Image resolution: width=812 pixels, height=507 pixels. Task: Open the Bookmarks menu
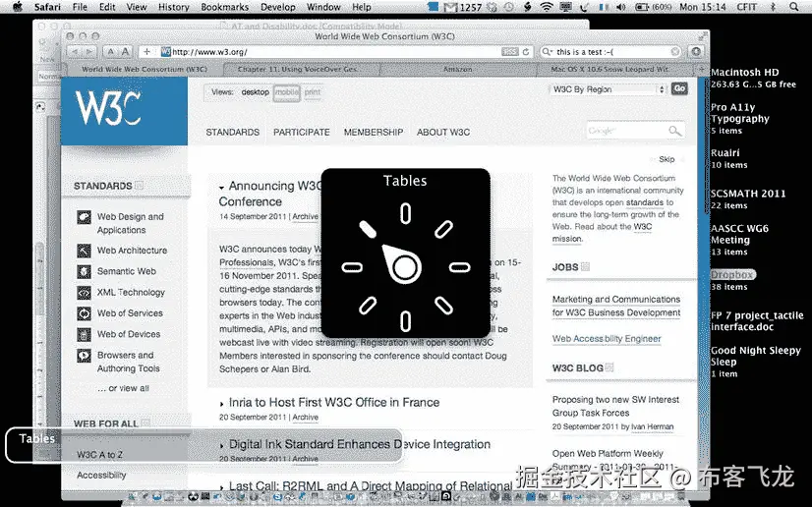(x=225, y=7)
